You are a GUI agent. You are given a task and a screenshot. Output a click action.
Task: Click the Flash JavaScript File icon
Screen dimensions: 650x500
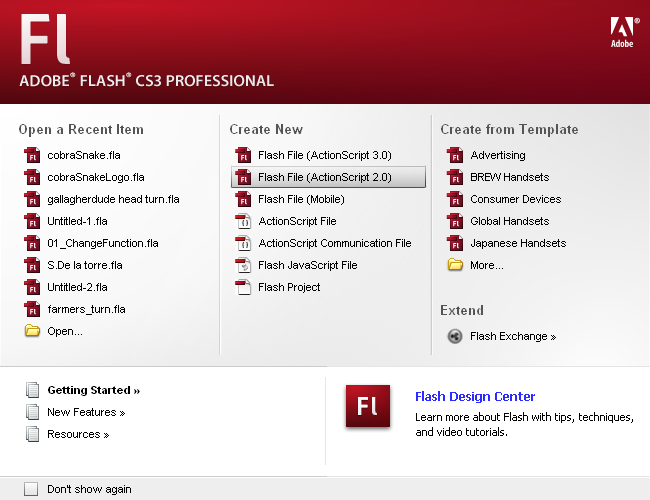[242, 265]
